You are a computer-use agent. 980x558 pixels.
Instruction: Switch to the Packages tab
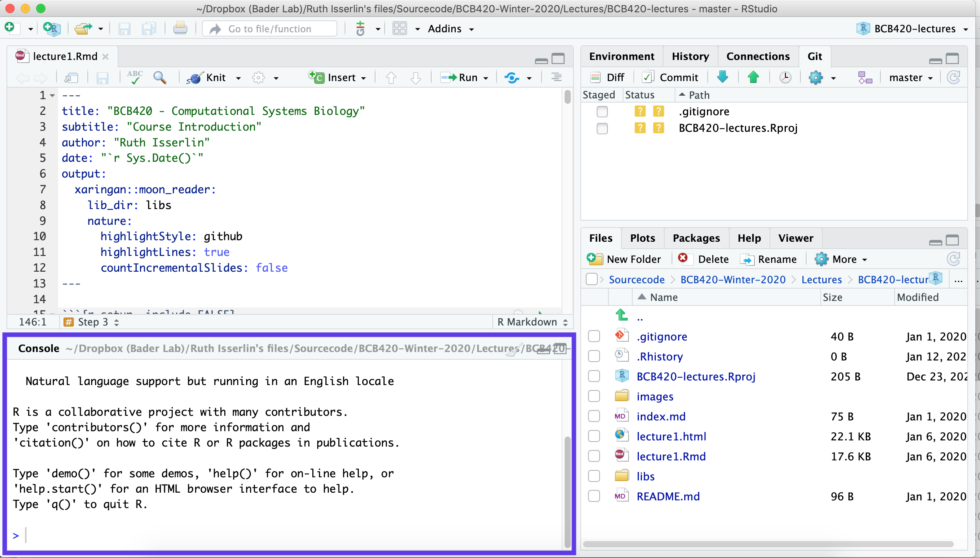[696, 238]
